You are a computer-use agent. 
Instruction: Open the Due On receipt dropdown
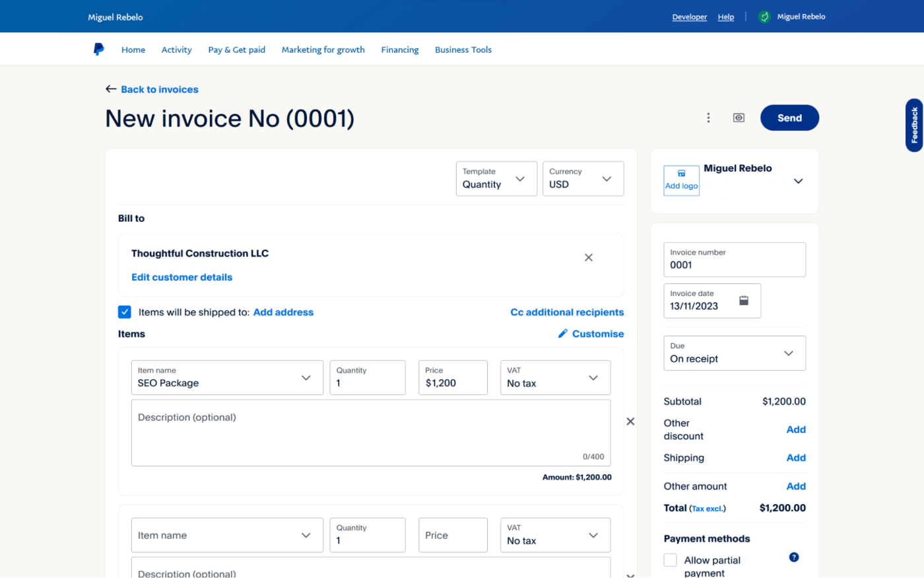[x=735, y=353]
